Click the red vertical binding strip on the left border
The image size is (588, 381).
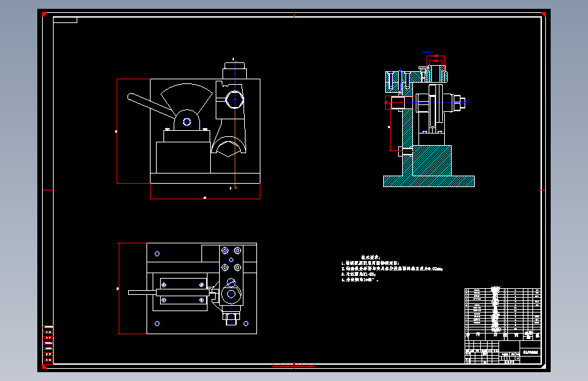point(47,344)
